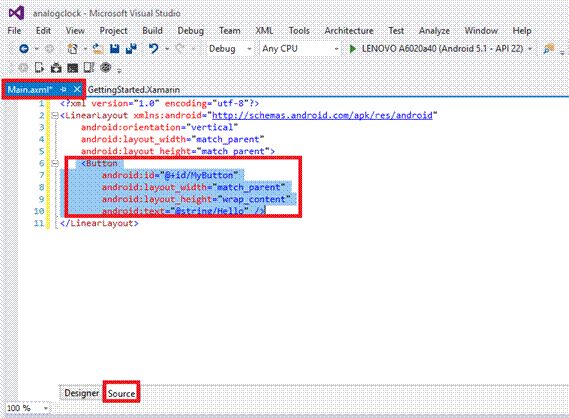The width and height of the screenshot is (569, 418).
Task: Click the New Project toolbar icon
Action: pos(73,49)
